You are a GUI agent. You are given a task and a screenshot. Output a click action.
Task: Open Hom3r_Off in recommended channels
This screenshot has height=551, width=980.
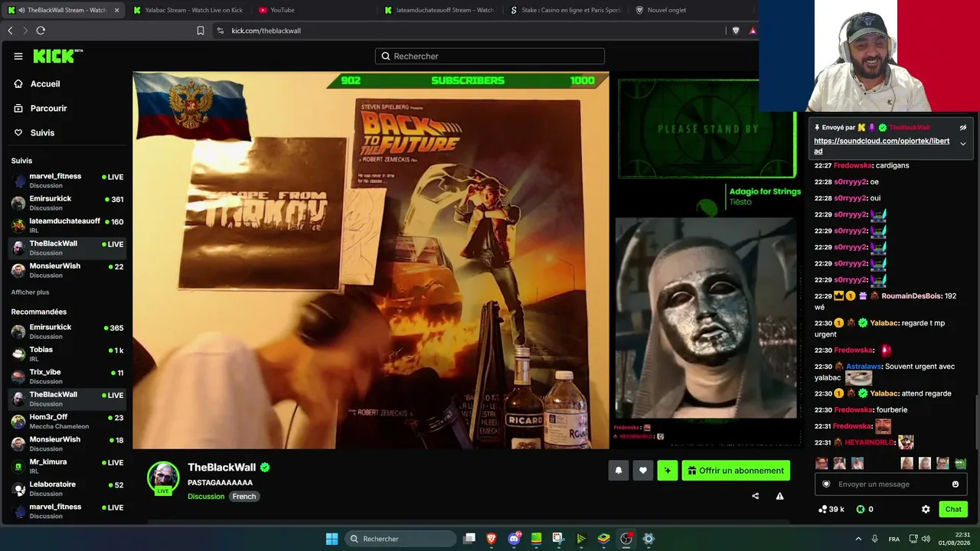click(67, 421)
